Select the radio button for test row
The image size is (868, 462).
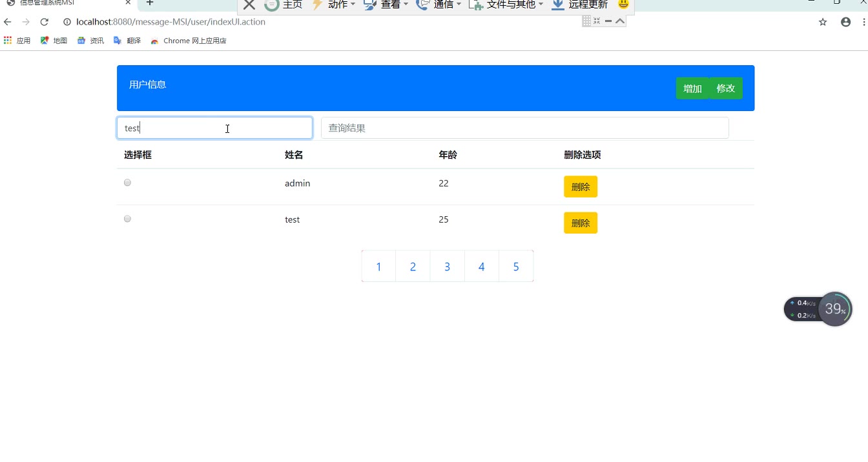pos(127,219)
